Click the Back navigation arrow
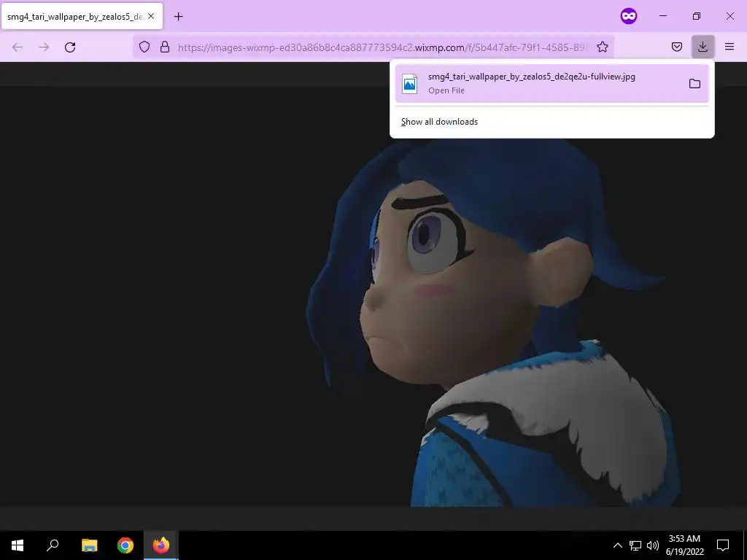The width and height of the screenshot is (747, 560). (x=18, y=47)
